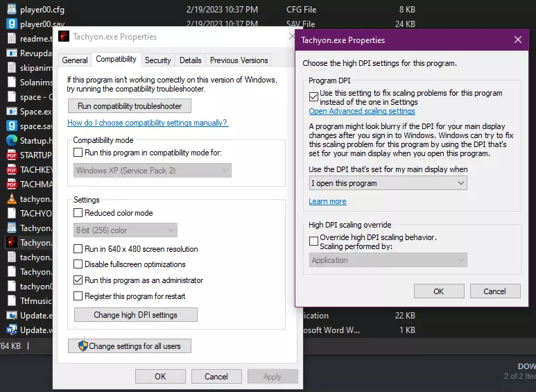Uncheck Use this setting to fix scaling problems

point(313,97)
